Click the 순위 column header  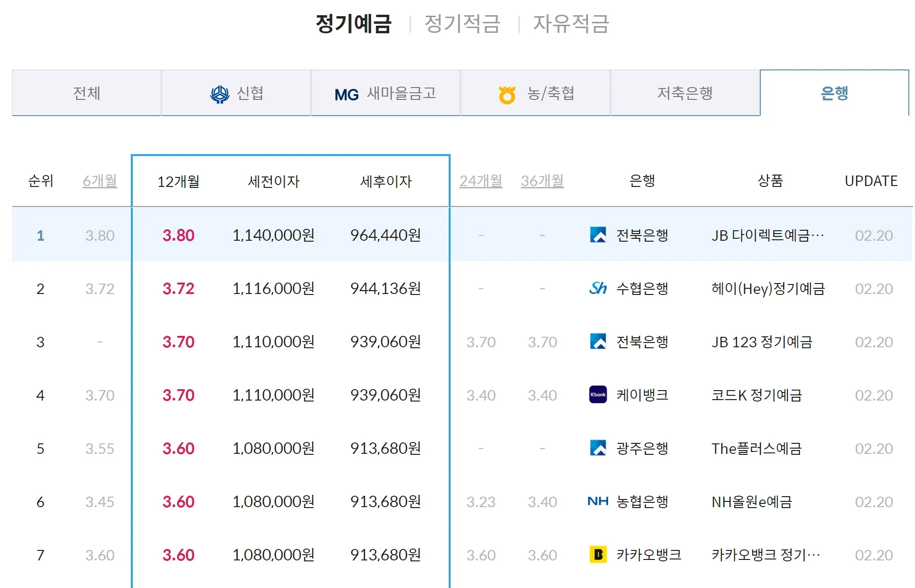(x=40, y=181)
